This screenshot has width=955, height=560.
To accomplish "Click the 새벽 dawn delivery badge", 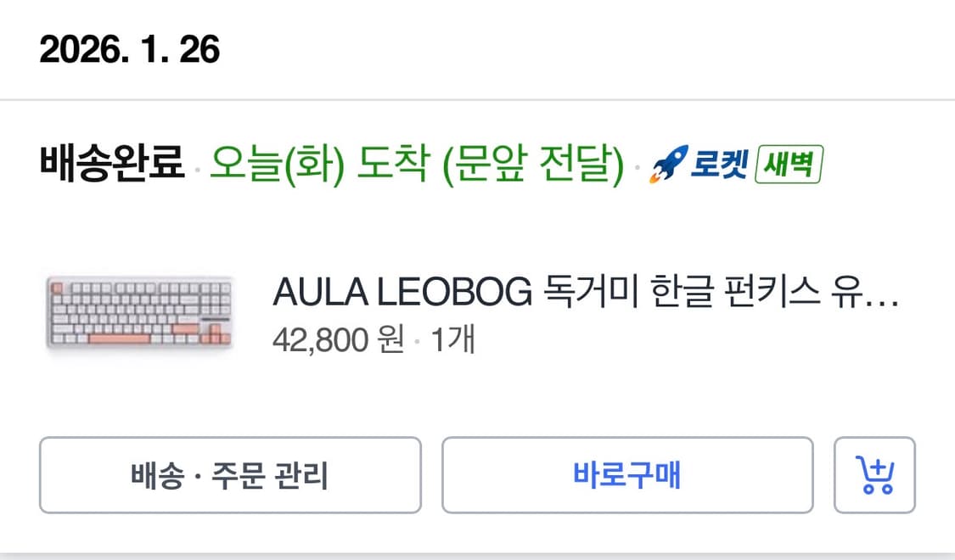I will (791, 165).
